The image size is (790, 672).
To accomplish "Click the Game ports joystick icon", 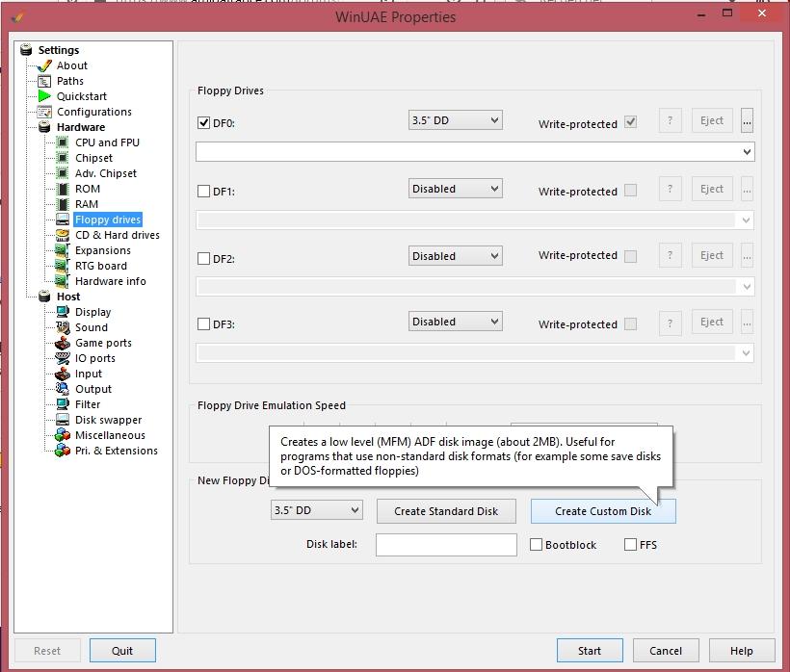I will coord(63,343).
